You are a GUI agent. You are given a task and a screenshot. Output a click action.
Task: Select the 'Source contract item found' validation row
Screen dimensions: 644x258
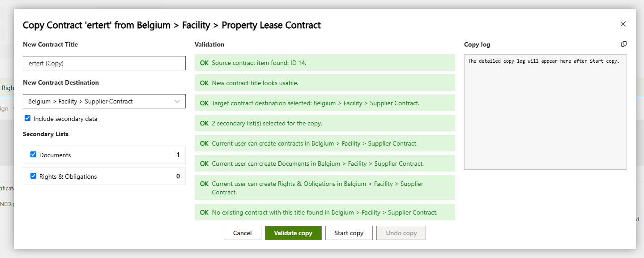tap(325, 63)
